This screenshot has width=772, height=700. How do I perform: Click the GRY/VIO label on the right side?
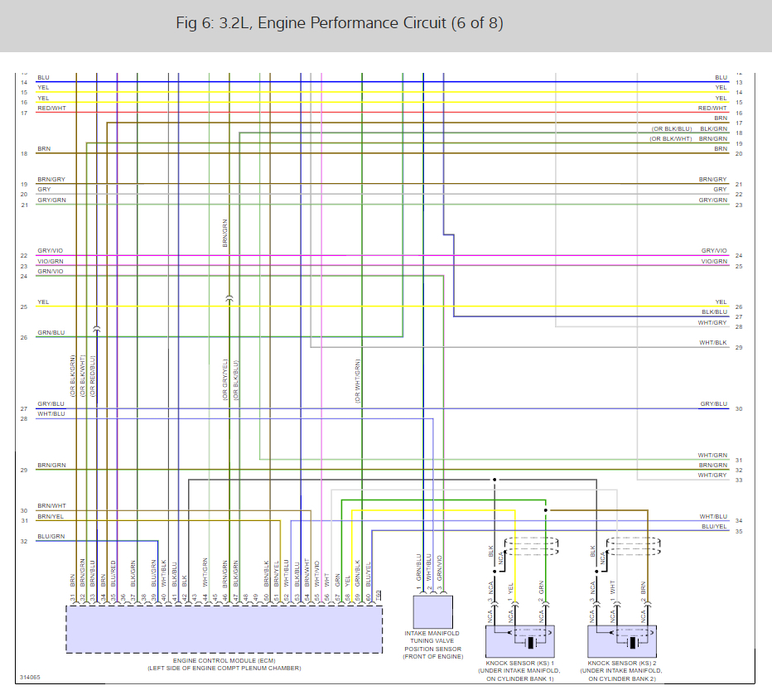pyautogui.click(x=713, y=250)
